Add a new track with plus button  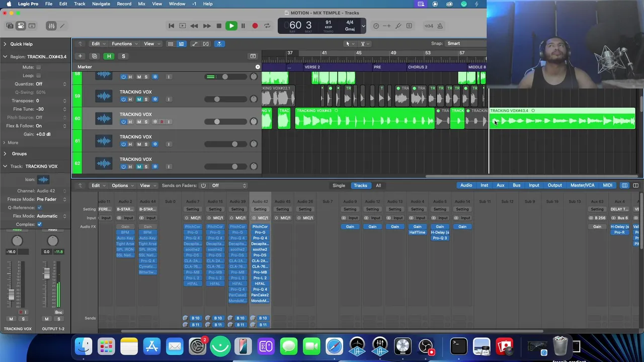(80, 56)
